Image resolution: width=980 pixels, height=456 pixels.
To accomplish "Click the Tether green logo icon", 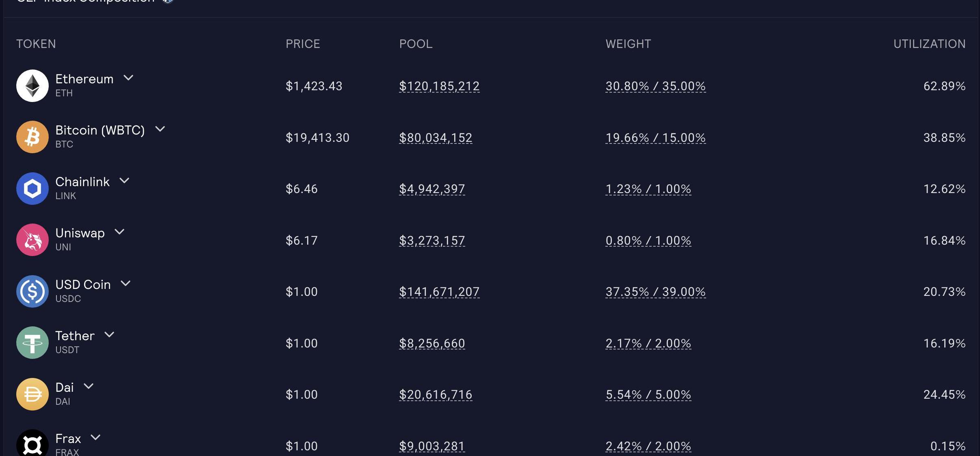I will (x=33, y=343).
